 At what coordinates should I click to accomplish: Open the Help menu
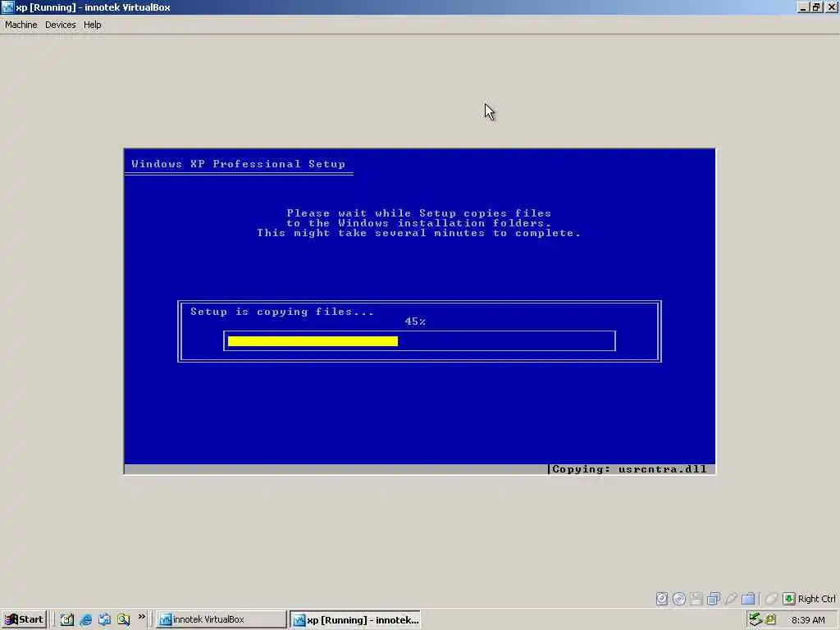click(x=92, y=25)
